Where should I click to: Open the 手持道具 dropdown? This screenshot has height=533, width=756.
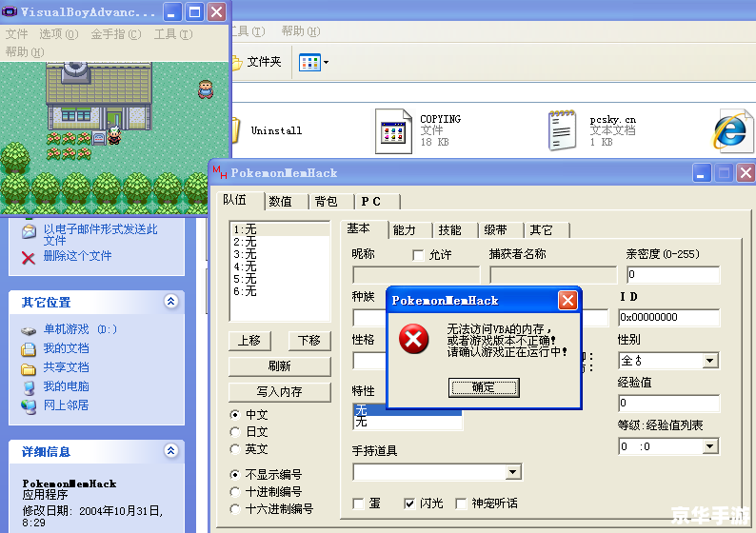513,472
